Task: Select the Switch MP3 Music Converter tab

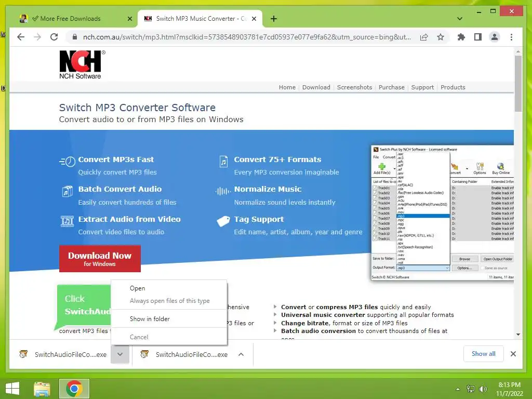Action: (x=199, y=19)
